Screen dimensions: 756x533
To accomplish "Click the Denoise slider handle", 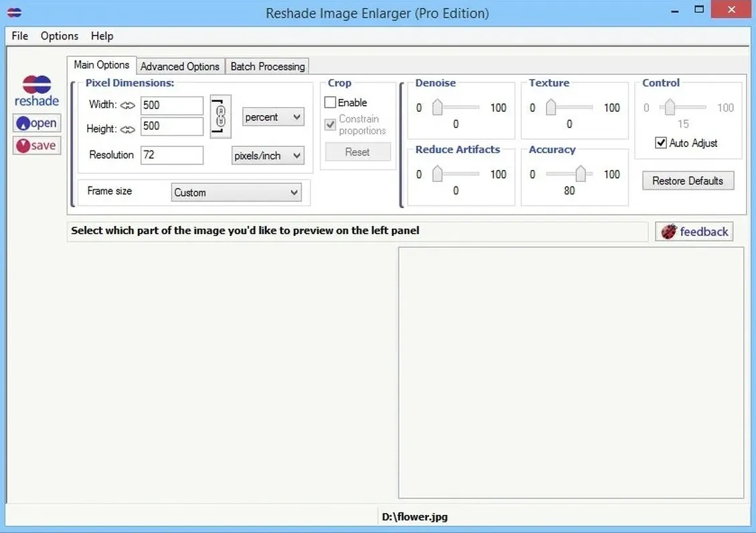I will tap(438, 107).
